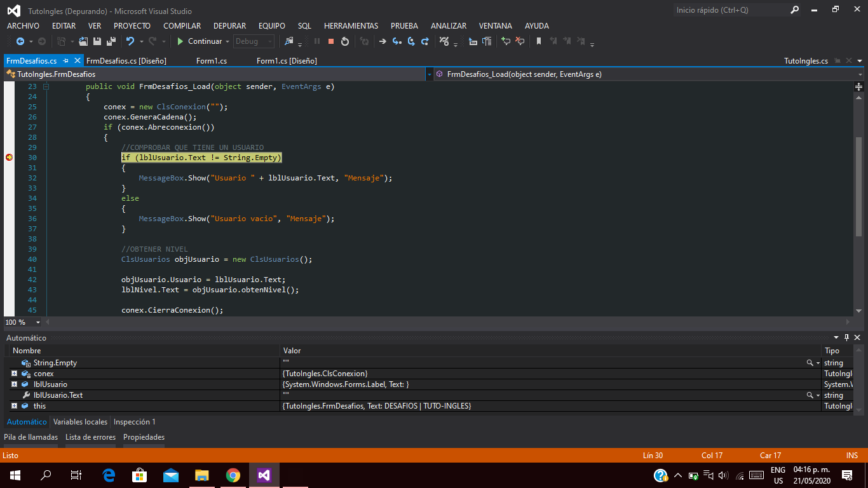Switch to Form1.cs [Diseño] tab
This screenshot has width=868, height=488.
click(287, 61)
